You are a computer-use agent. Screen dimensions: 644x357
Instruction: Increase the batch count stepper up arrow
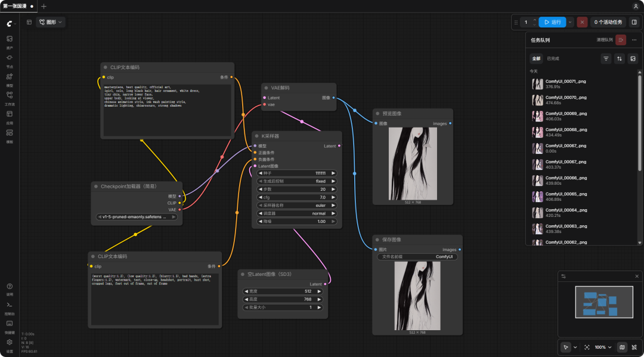(x=534, y=20)
